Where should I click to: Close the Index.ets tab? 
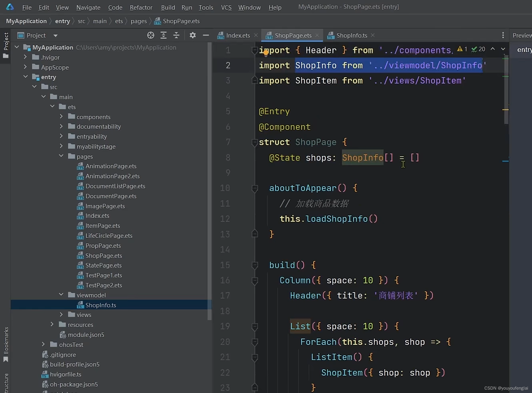coord(256,35)
